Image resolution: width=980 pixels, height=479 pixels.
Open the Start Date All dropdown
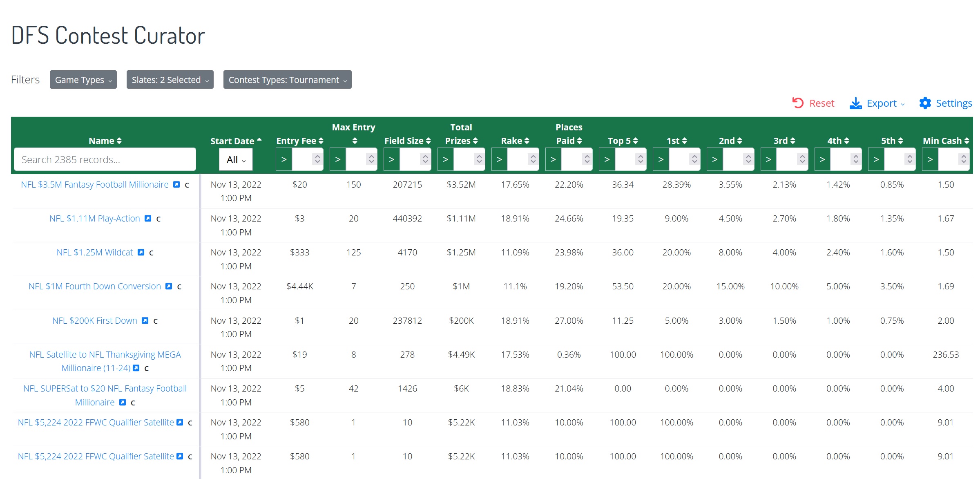click(x=236, y=159)
